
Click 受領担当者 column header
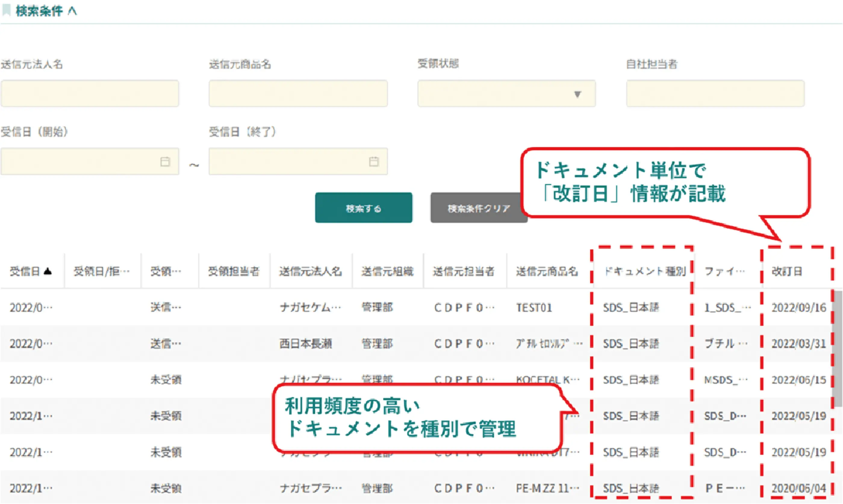pos(234,271)
